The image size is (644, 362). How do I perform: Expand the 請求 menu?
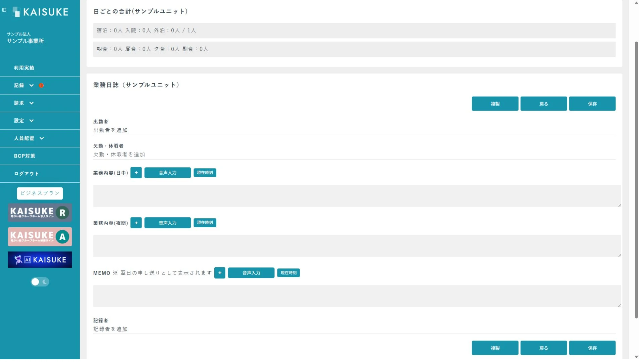[40, 103]
